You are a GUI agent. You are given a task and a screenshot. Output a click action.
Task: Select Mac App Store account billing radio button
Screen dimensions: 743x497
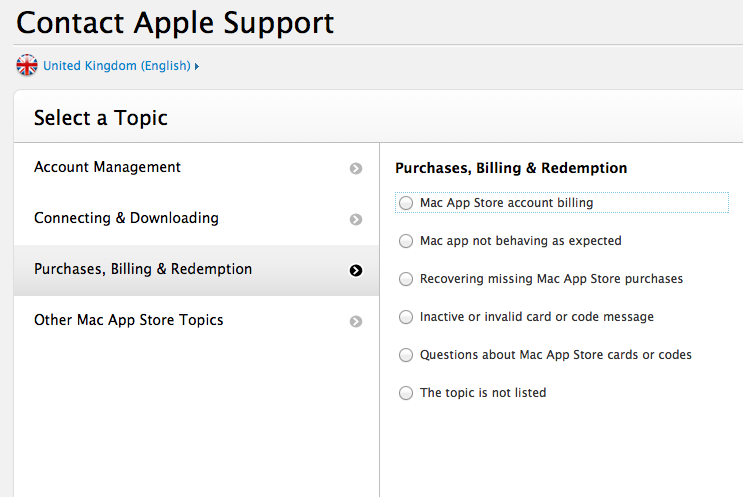406,203
